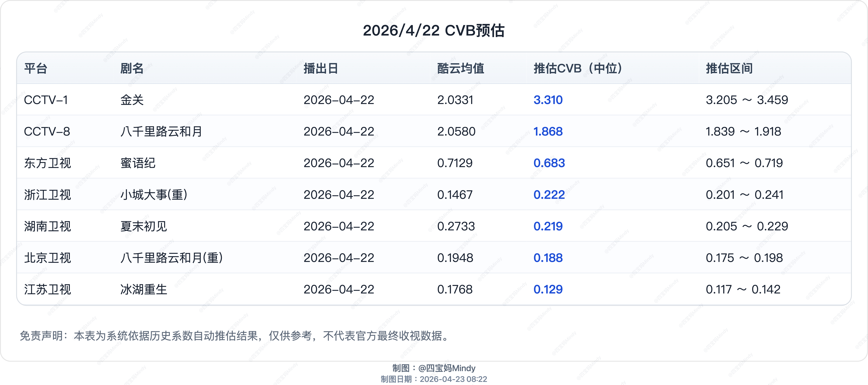868x385 pixels.
Task: Select the 蜜语纪 drama name cell
Action: [138, 163]
